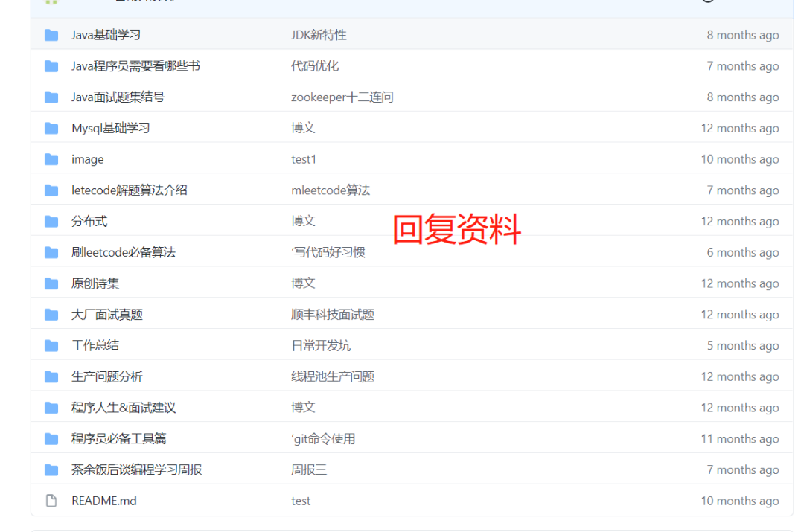This screenshot has height=532, width=804.
Task: Click 7 months ago in 茶余饭后谈编程学习周报 row
Action: pyautogui.click(x=743, y=469)
